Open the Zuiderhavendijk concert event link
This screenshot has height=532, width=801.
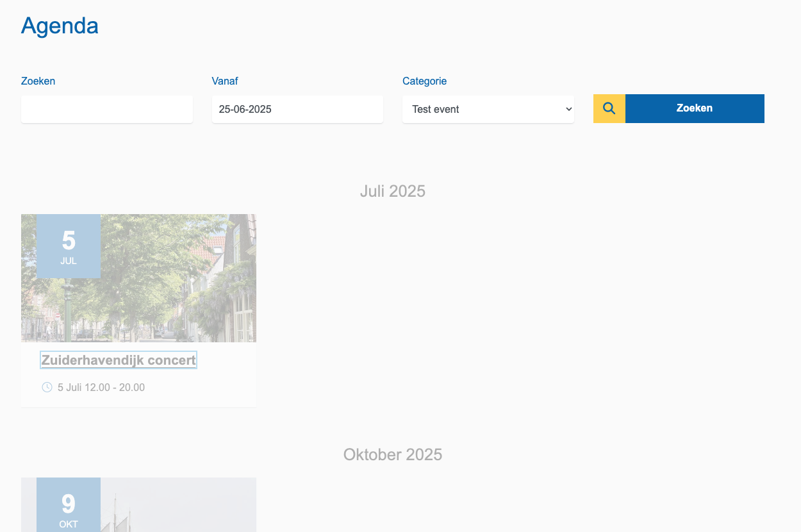coord(119,360)
